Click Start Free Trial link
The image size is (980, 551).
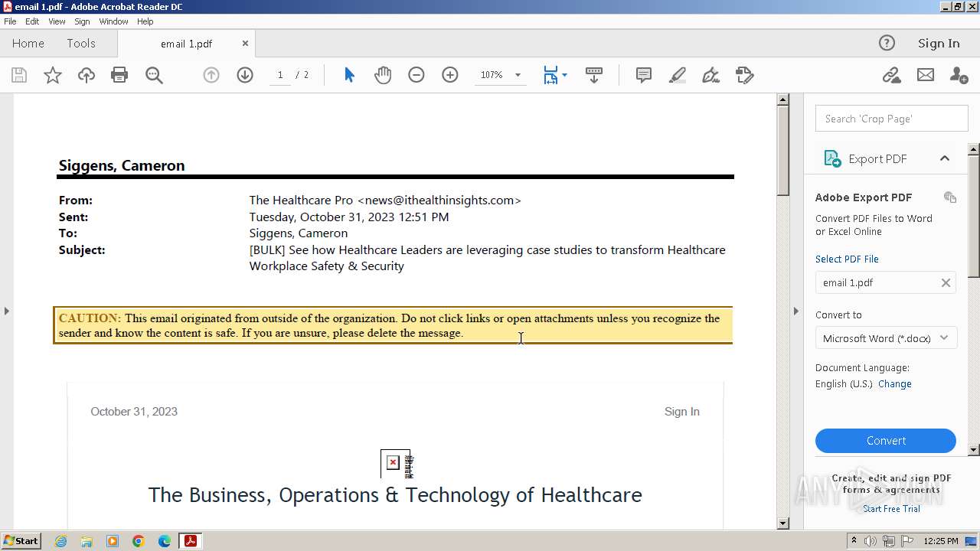pyautogui.click(x=891, y=509)
